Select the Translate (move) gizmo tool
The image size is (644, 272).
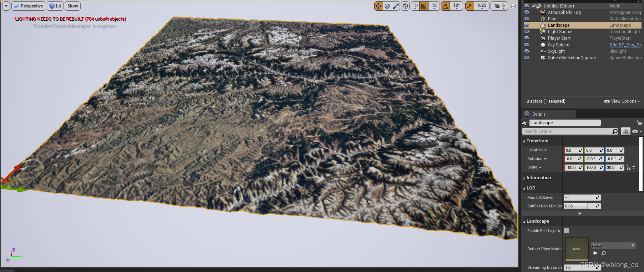tap(379, 6)
